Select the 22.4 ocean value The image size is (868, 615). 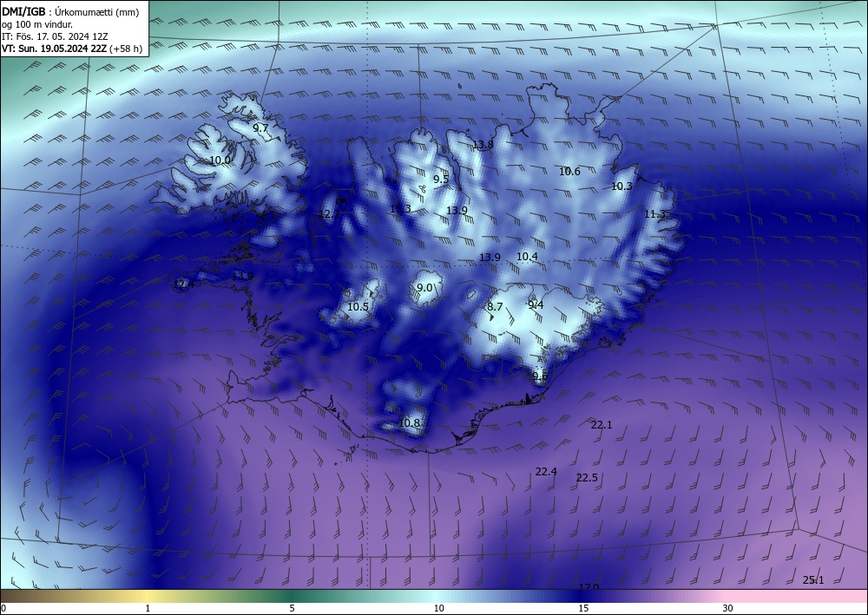(546, 472)
